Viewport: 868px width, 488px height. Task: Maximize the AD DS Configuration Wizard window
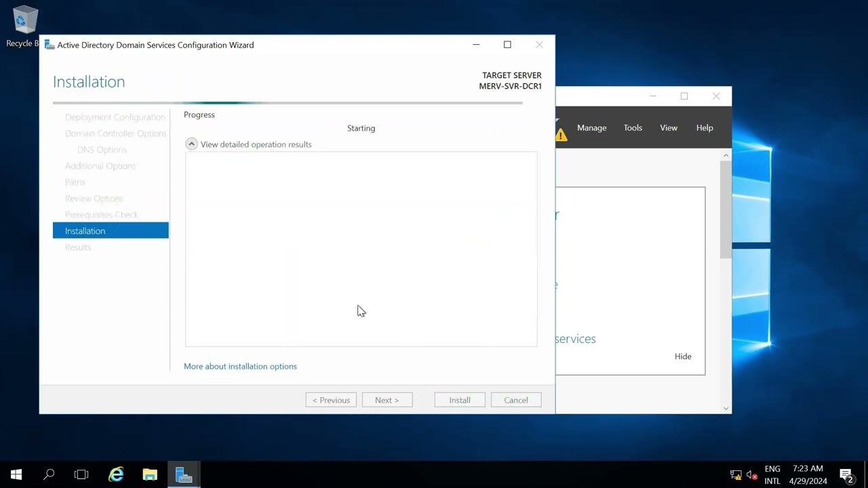tap(507, 45)
